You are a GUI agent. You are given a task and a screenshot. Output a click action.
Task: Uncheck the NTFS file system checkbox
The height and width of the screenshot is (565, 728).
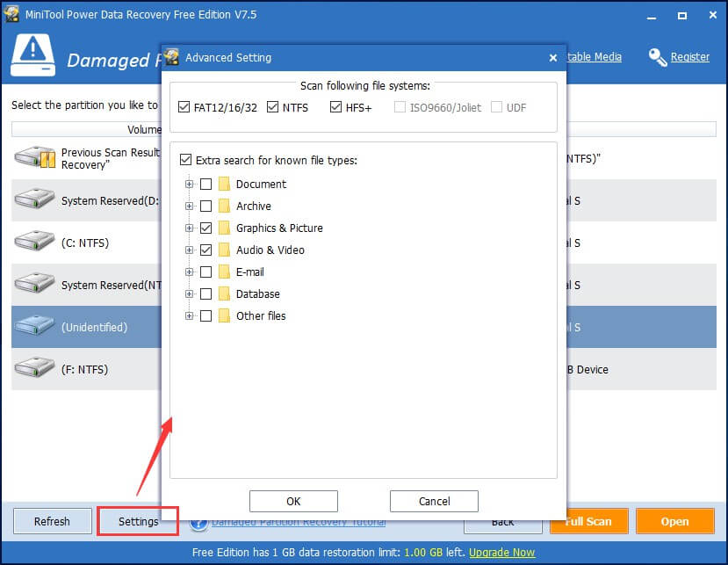(272, 107)
